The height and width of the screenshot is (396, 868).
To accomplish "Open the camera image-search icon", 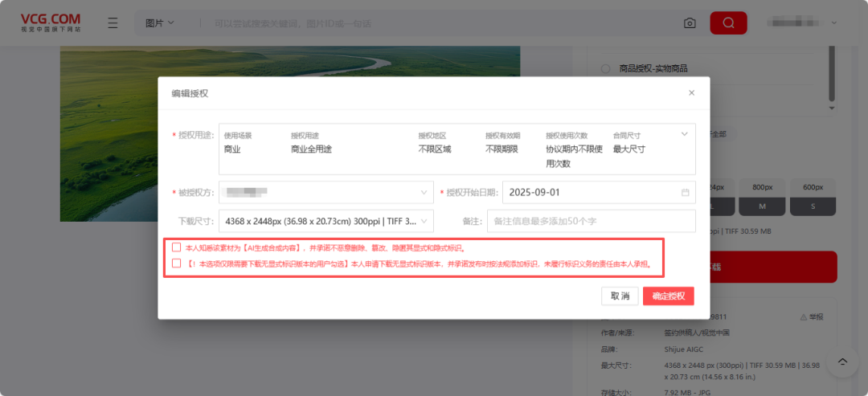I will 690,23.
